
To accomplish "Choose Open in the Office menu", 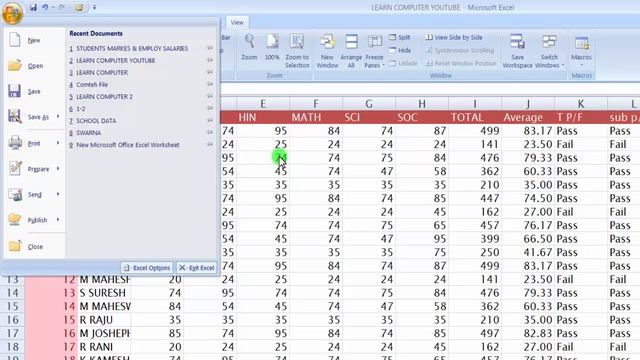I will (x=33, y=66).
